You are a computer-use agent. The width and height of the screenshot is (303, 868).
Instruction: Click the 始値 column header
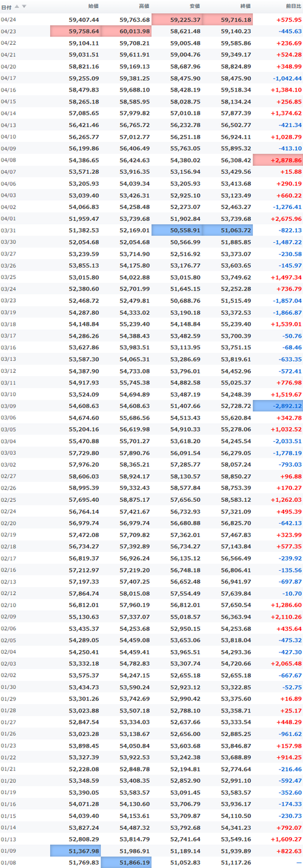[93, 6]
